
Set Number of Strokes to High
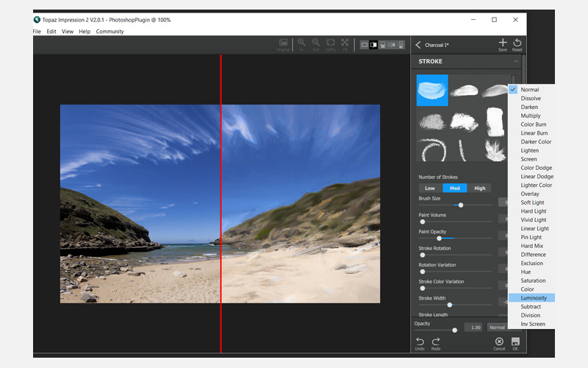pyautogui.click(x=480, y=188)
